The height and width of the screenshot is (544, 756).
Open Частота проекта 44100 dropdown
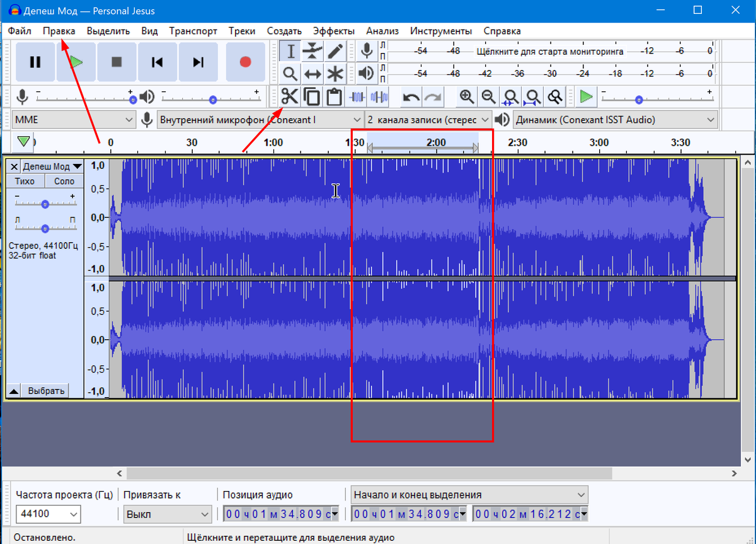tap(48, 514)
